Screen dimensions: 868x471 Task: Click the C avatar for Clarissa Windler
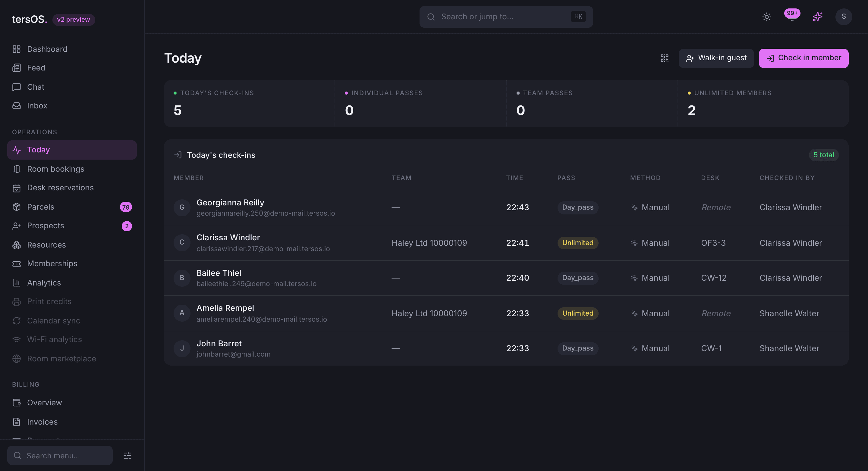coord(182,242)
